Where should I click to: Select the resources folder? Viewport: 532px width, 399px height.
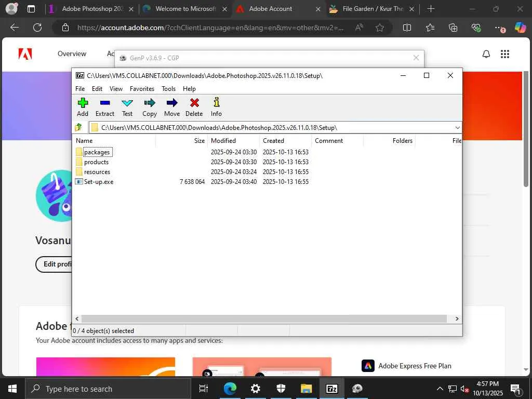point(97,171)
